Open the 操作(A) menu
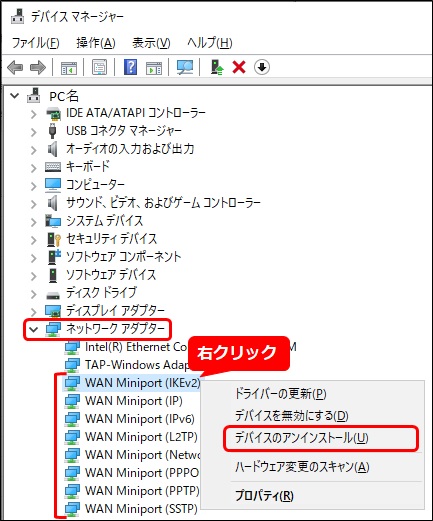This screenshot has width=433, height=521. (x=96, y=43)
